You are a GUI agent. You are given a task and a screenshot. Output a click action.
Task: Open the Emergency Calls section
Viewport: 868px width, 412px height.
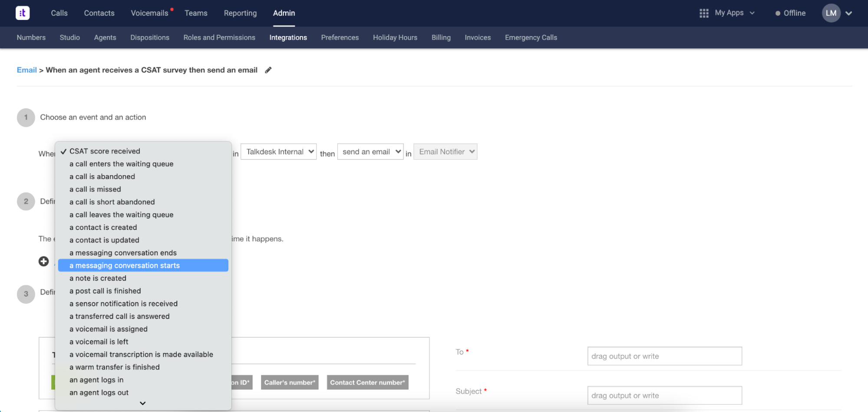pyautogui.click(x=531, y=37)
